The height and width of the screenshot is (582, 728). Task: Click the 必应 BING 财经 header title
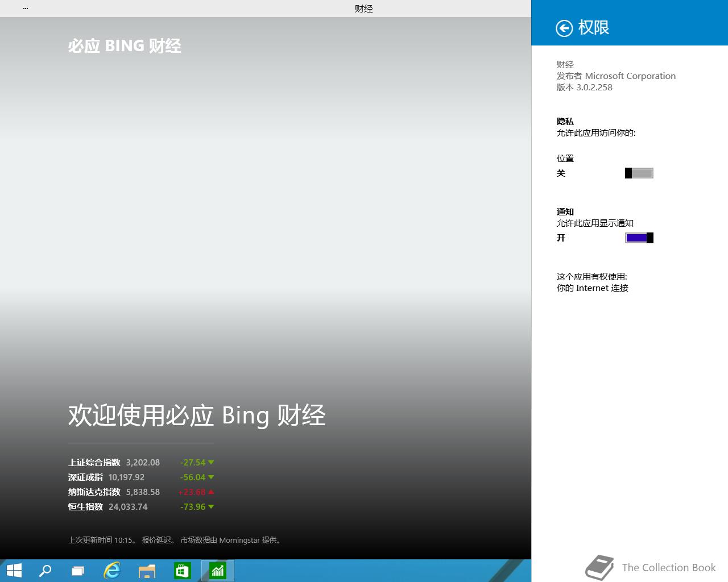tap(125, 46)
